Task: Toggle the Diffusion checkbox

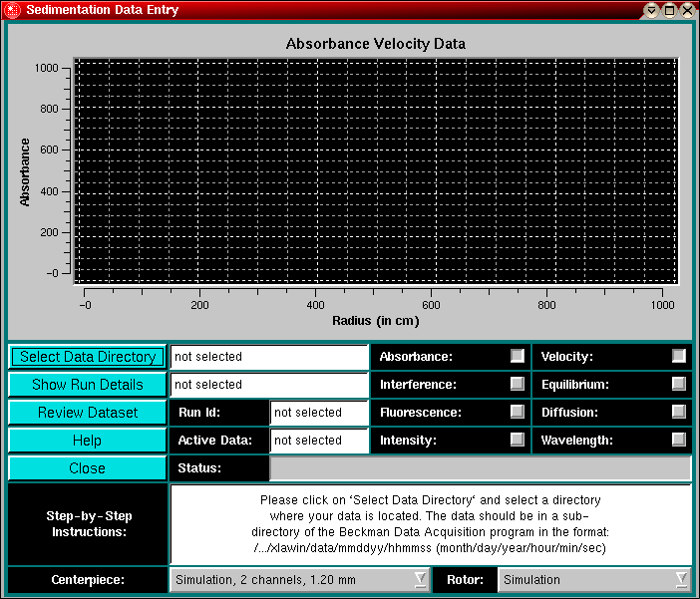Action: [678, 412]
